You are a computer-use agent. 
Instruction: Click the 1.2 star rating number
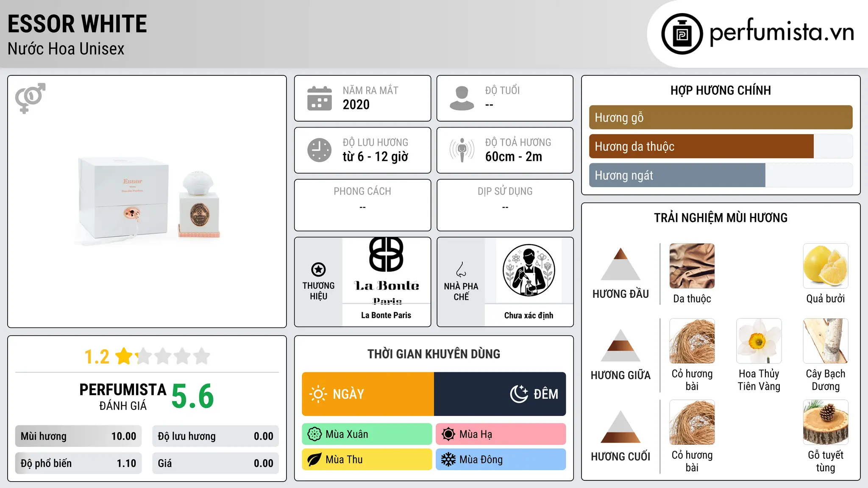click(97, 357)
